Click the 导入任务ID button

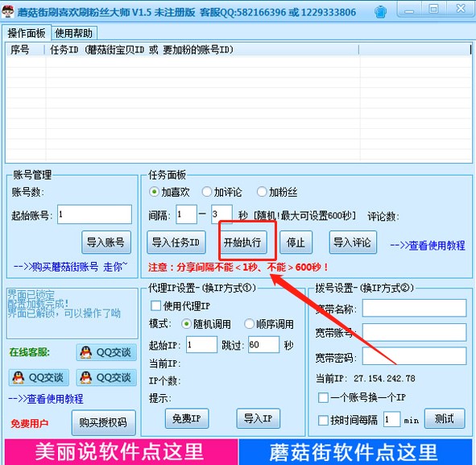[176, 242]
